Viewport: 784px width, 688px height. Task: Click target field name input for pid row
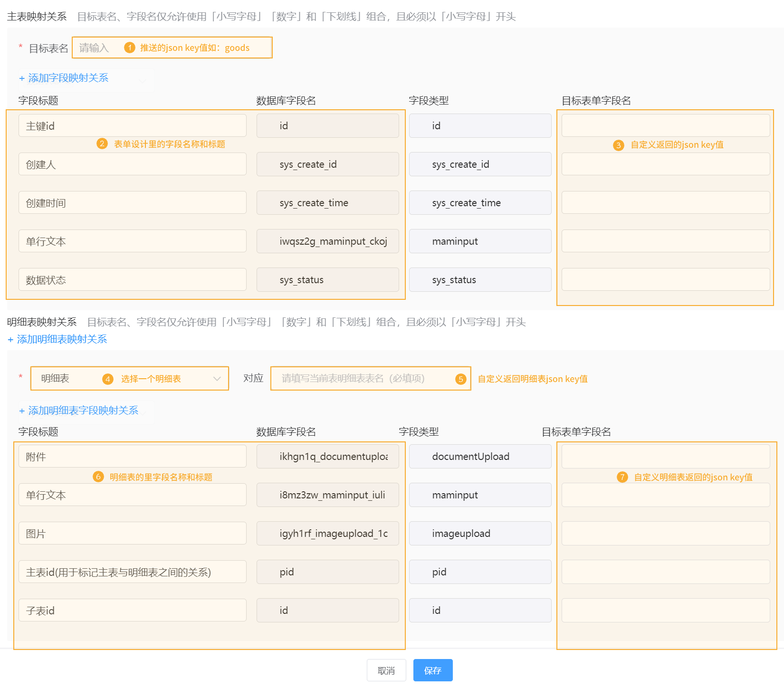tap(665, 572)
